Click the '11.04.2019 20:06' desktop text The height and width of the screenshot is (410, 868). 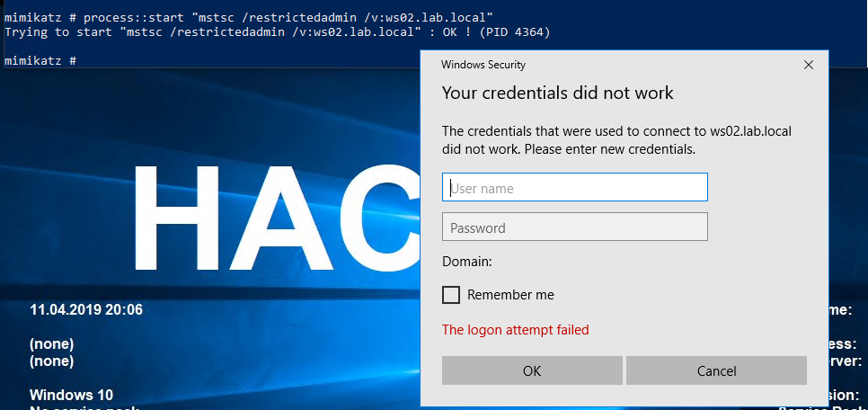(86, 309)
